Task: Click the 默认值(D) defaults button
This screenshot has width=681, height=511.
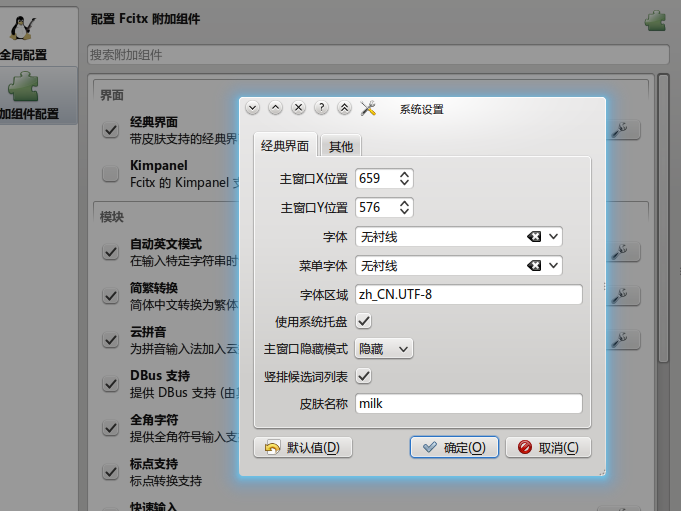Action: click(x=303, y=448)
